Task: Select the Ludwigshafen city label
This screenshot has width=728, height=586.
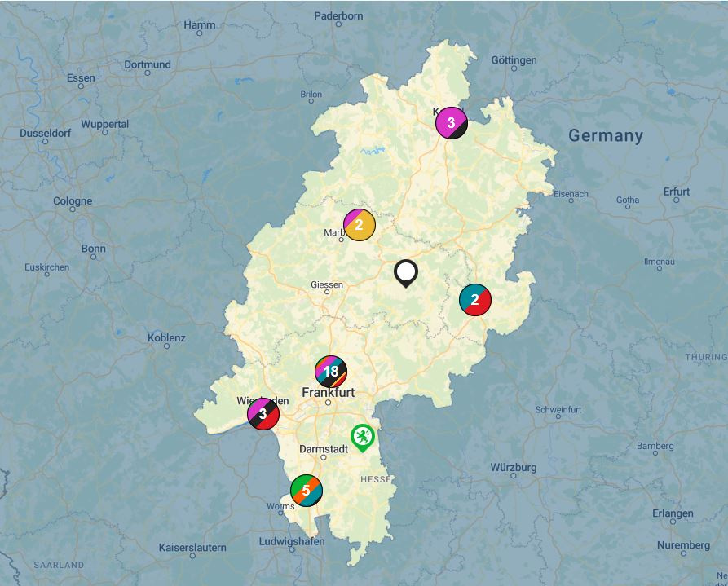Action: tap(291, 541)
